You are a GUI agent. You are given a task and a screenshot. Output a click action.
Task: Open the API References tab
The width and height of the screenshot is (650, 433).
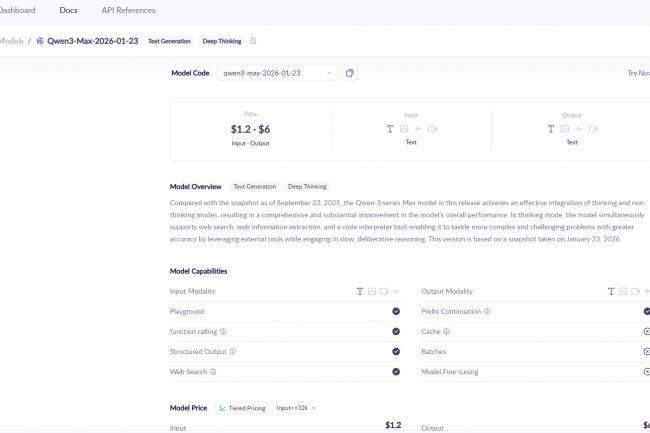(x=128, y=10)
